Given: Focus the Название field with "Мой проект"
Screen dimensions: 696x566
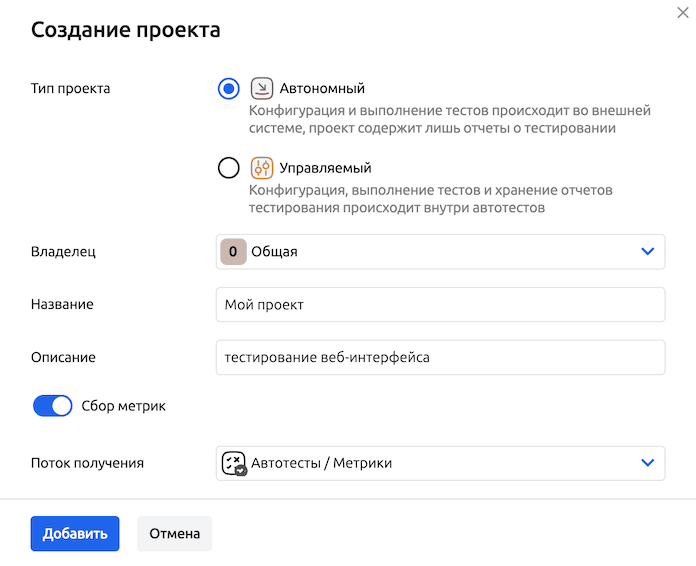Looking at the screenshot, I should tap(440, 305).
